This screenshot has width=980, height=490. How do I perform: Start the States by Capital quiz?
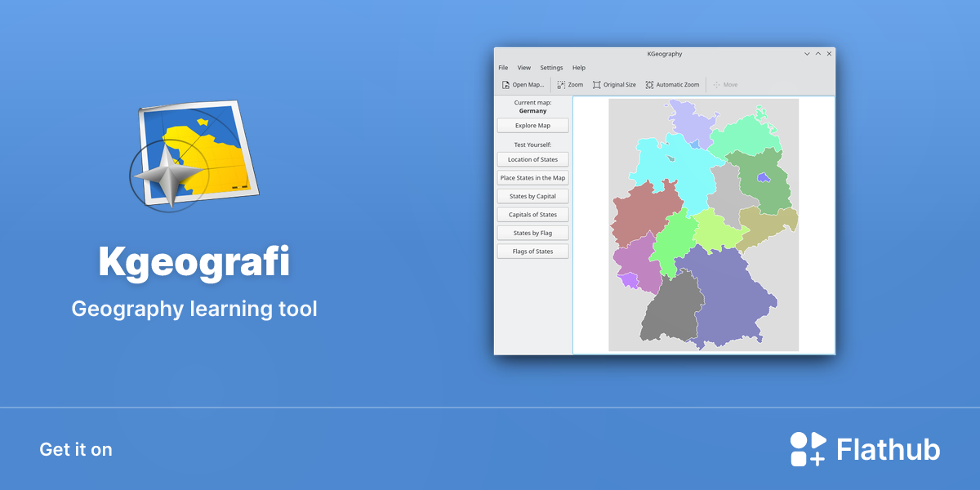pos(532,196)
